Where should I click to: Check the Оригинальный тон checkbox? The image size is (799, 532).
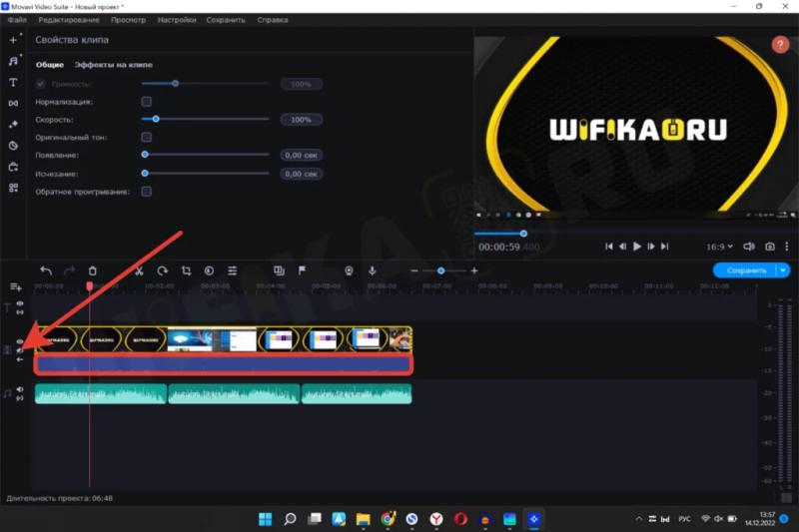pos(146,137)
